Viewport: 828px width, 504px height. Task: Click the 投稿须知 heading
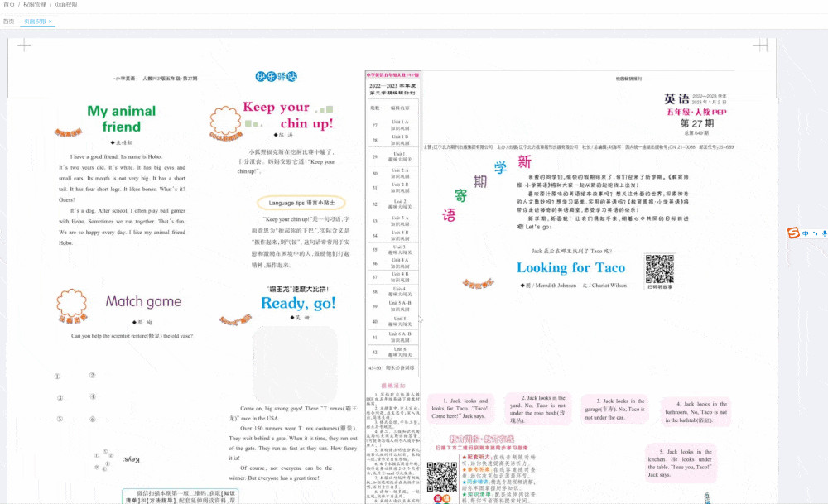[x=392, y=386]
